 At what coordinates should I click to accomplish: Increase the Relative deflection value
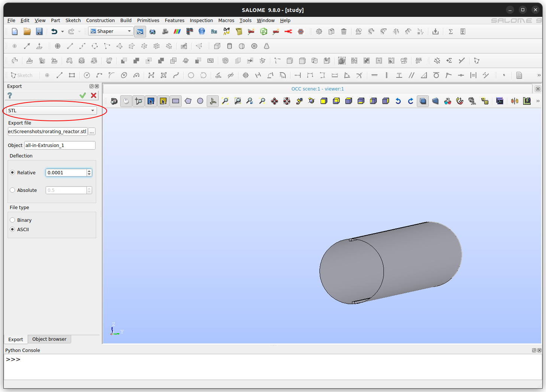pyautogui.click(x=89, y=171)
